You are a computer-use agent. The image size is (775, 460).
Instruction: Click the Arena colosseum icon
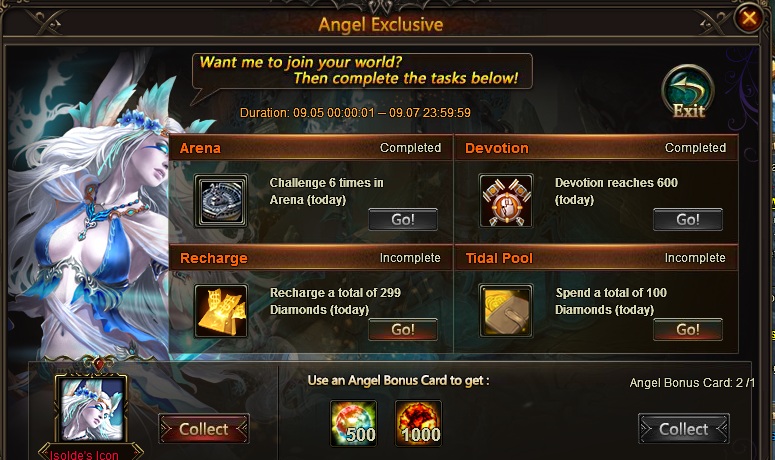[x=221, y=201]
